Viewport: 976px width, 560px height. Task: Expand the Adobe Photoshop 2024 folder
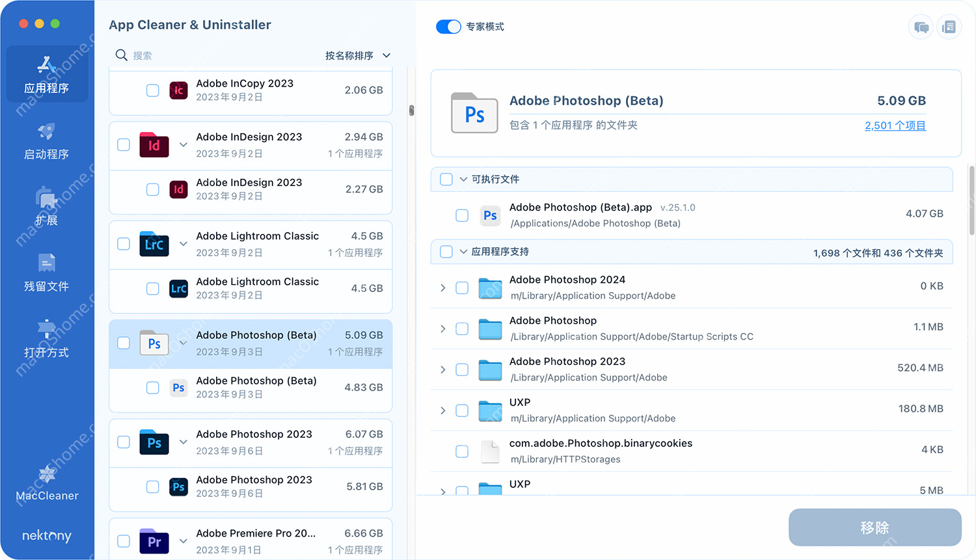[x=443, y=287]
